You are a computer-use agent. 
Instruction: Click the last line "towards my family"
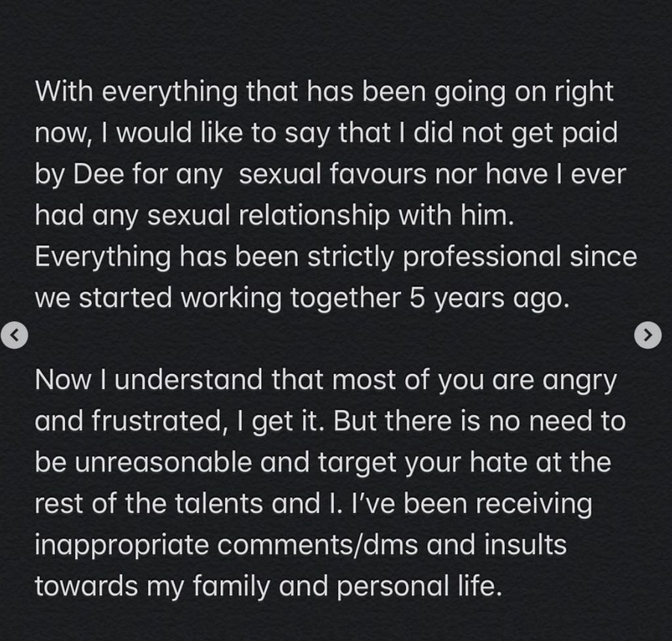(x=268, y=586)
